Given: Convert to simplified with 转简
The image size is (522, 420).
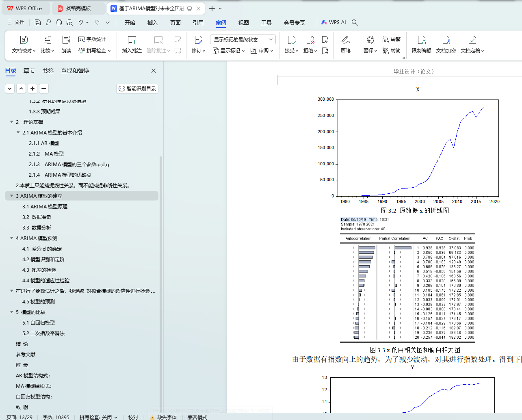Looking at the screenshot, I should (x=392, y=51).
